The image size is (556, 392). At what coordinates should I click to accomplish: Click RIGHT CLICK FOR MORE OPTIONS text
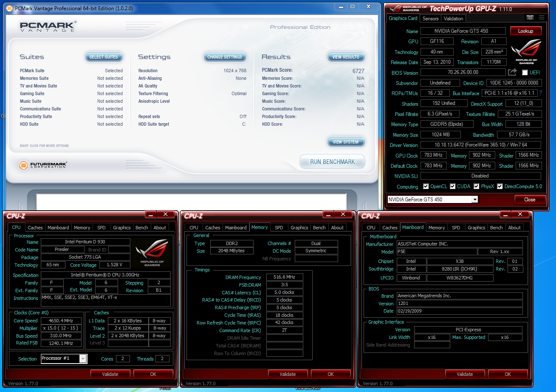tap(44, 146)
